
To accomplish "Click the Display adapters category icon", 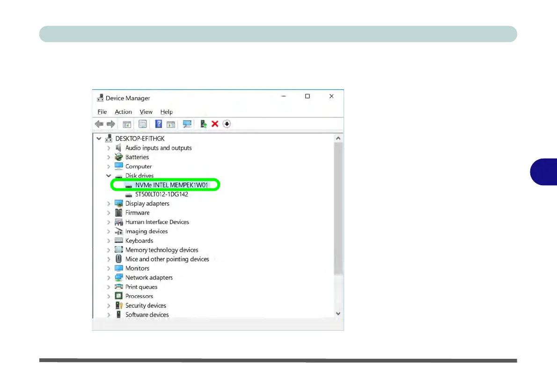I will coord(118,203).
